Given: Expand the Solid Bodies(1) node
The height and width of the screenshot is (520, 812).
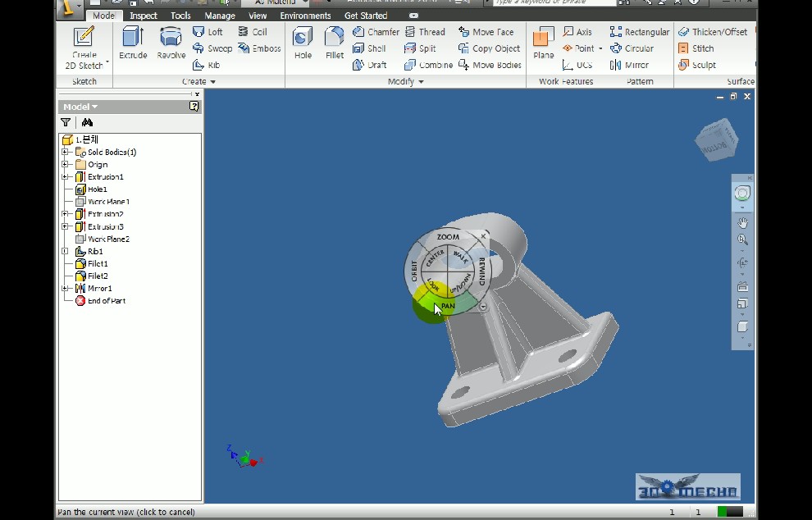Looking at the screenshot, I should (x=65, y=152).
